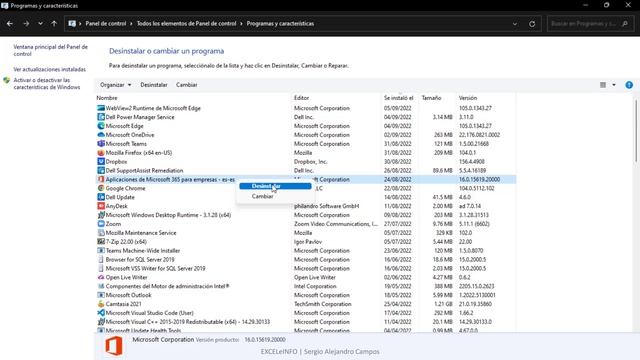Screen dimensions: 640x360
Task: Select Microsoft Visual C++ 2015-2019 Redistributable row
Action: 306,322
